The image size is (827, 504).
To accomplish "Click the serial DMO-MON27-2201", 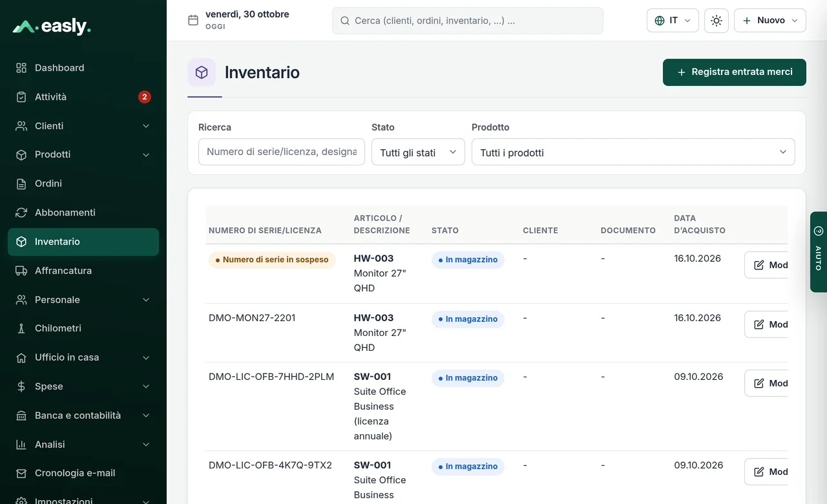I will pos(252,318).
